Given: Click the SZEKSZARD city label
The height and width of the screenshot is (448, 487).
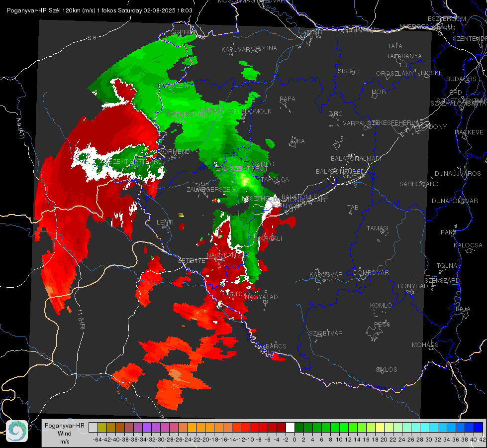Looking at the screenshot, I should coord(442,281).
